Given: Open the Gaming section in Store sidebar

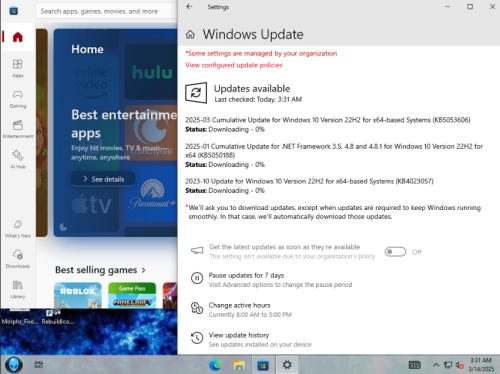Looking at the screenshot, I should [x=18, y=99].
